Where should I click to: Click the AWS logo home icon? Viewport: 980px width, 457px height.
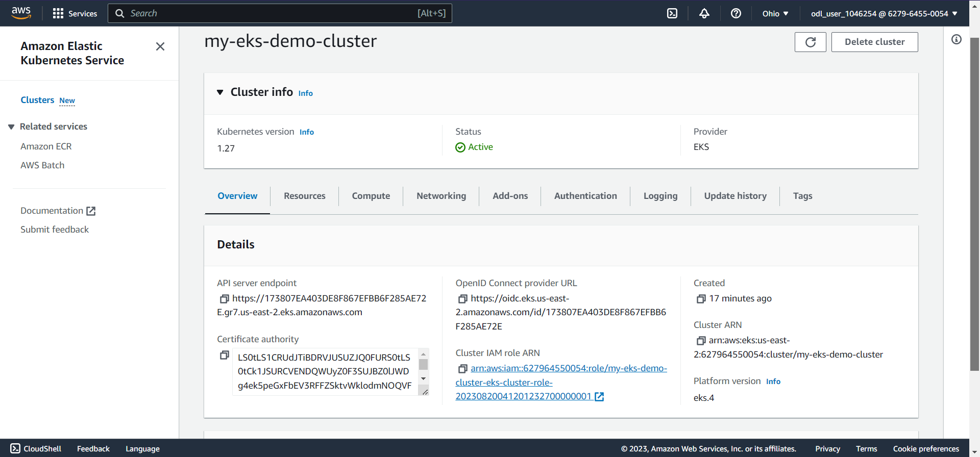click(21, 13)
